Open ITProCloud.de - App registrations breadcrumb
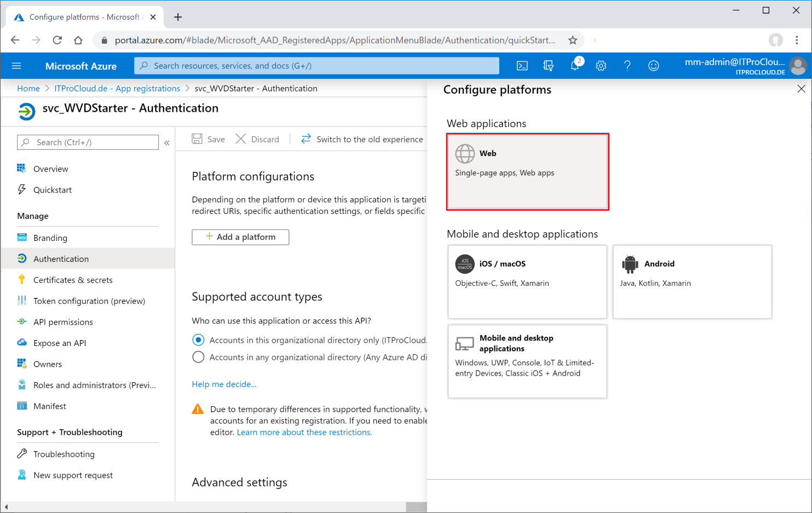Screen dimensions: 812x513 pos(117,89)
